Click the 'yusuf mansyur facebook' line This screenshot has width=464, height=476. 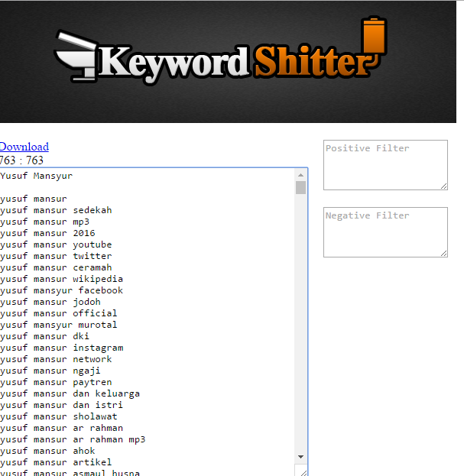(62, 291)
